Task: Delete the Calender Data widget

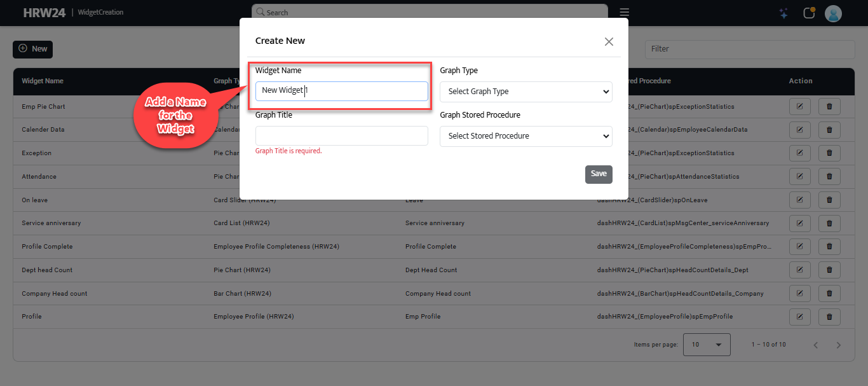Action: (829, 130)
